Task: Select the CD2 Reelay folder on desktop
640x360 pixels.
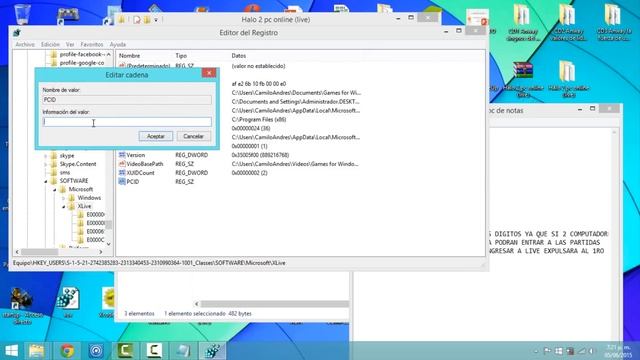Action: tap(568, 22)
